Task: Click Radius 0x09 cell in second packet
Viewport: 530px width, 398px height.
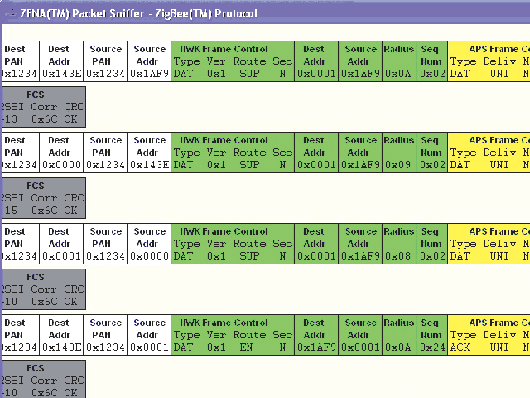Action: point(399,153)
